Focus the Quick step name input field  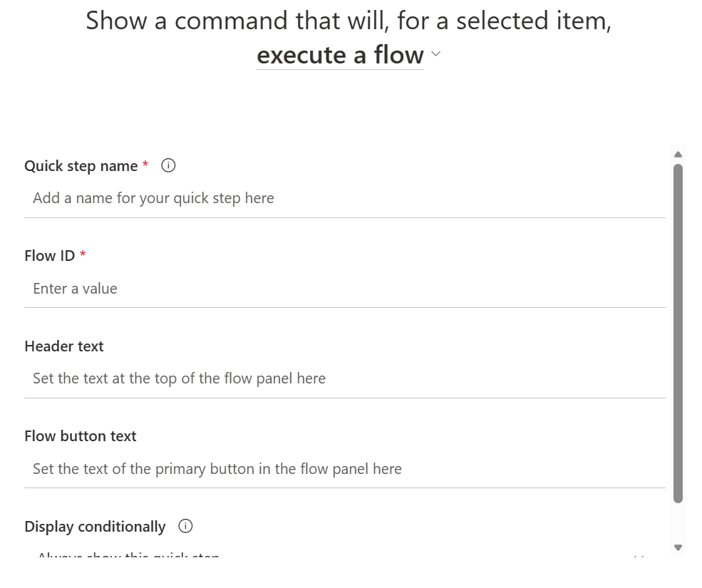coord(344,198)
